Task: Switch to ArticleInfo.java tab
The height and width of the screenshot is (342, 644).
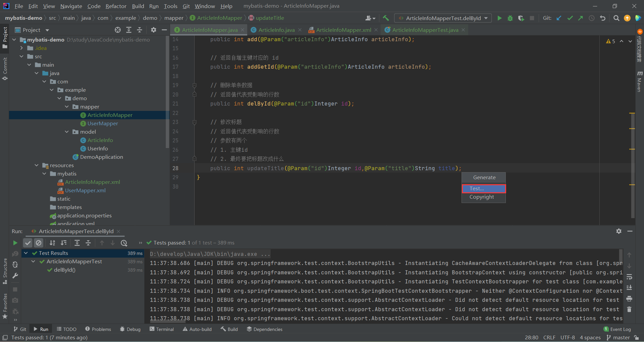Action: point(276,30)
